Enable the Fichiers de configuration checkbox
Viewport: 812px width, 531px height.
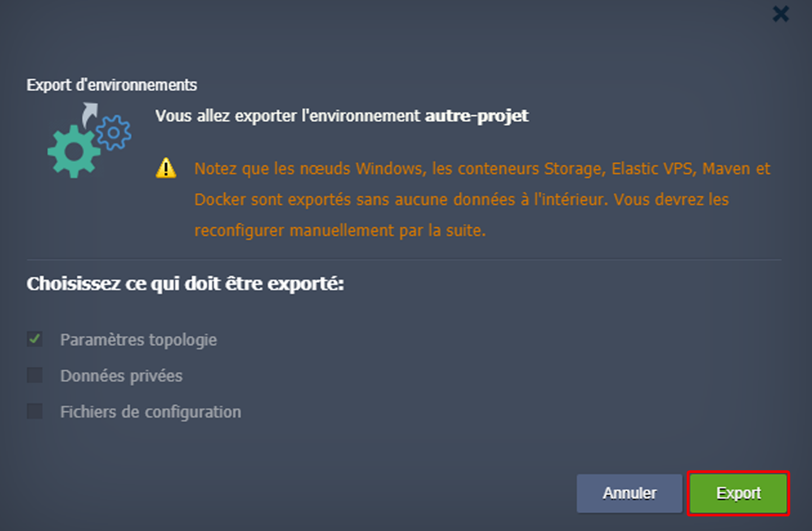[x=35, y=412]
